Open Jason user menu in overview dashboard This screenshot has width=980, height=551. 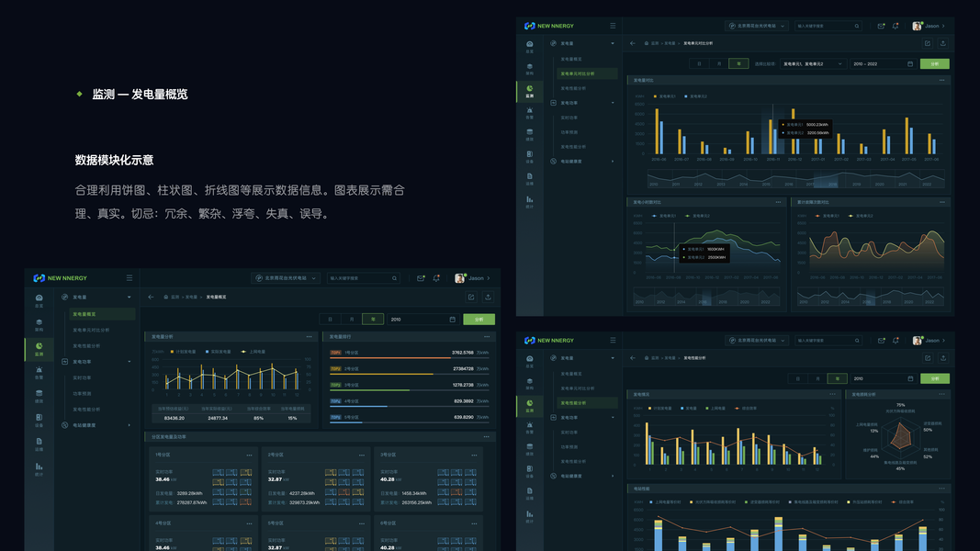tap(472, 278)
